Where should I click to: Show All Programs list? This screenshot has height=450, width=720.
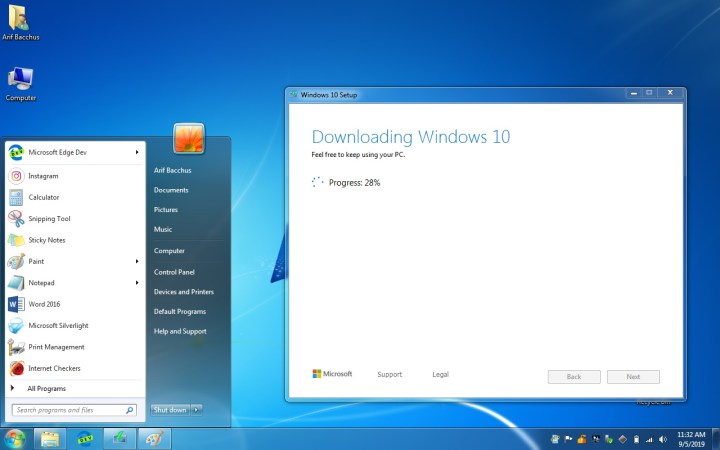(46, 388)
